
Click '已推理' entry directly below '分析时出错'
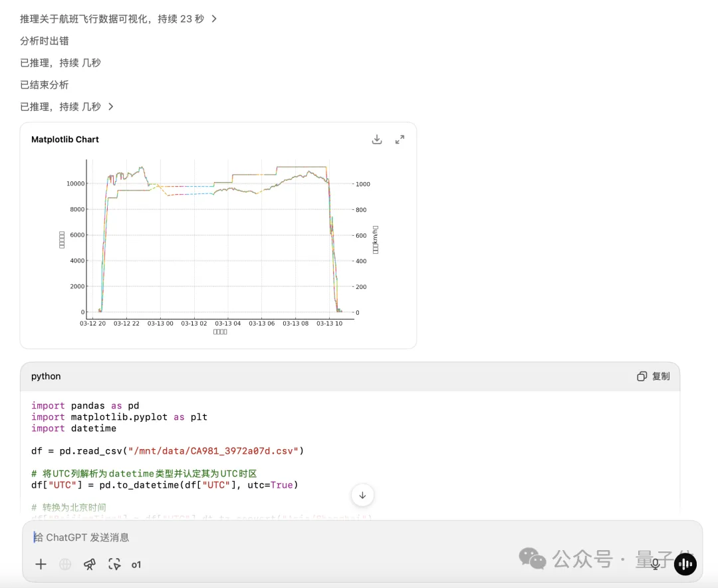pyautogui.click(x=60, y=62)
